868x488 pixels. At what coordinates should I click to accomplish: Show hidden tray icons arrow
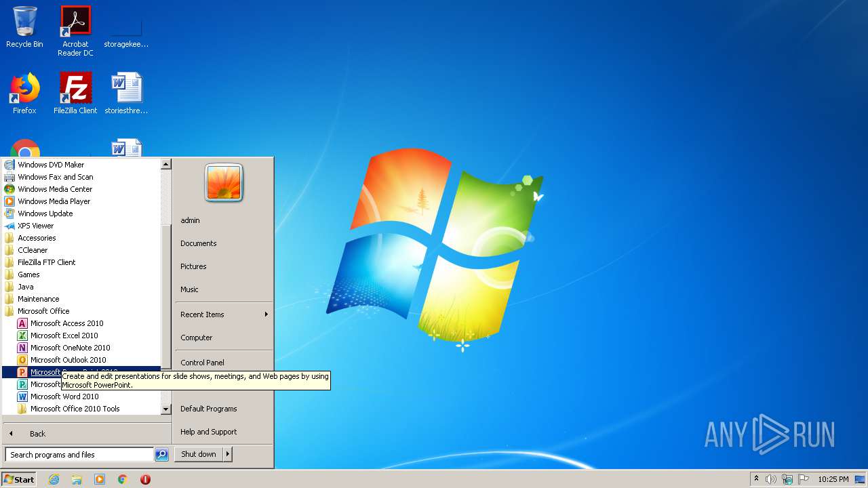(x=756, y=479)
